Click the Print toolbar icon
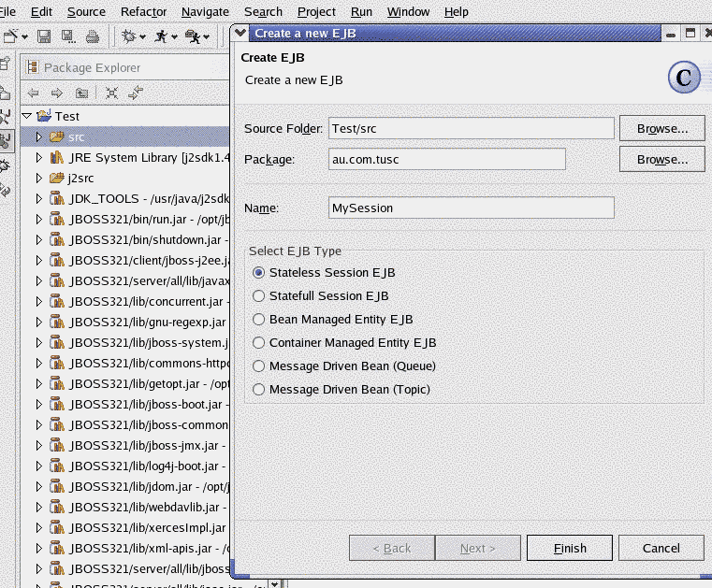The height and width of the screenshot is (588, 712). coord(92,36)
